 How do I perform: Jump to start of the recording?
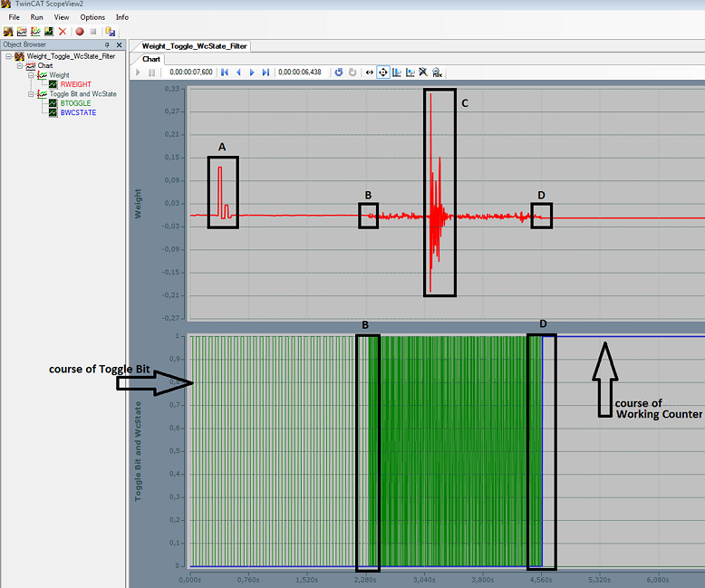225,72
